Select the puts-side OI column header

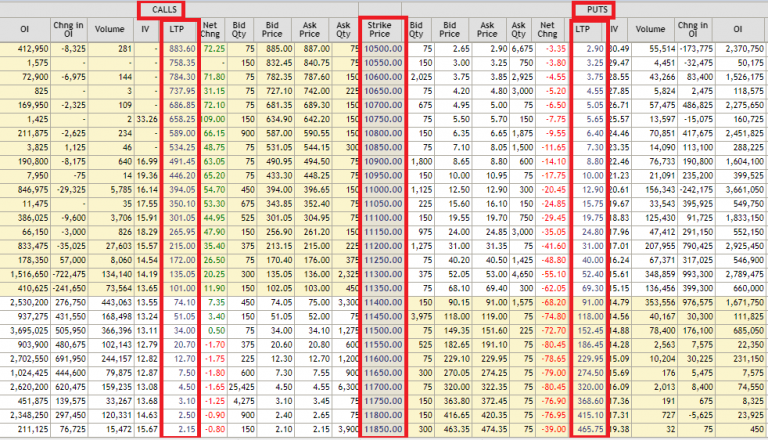(738, 29)
